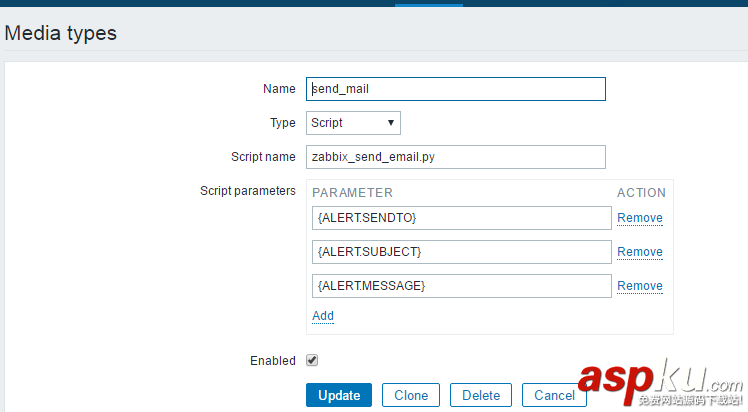This screenshot has width=748, height=412.
Task: Click the PARAMETER column header
Action: [x=353, y=193]
